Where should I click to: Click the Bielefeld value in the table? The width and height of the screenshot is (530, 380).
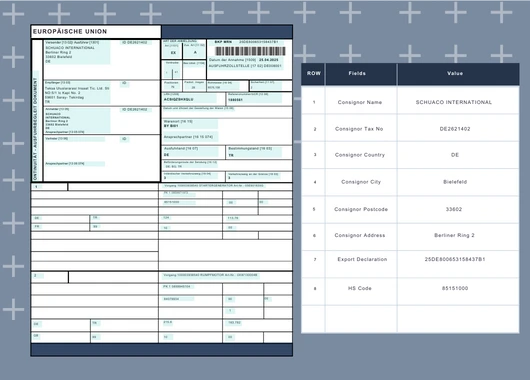pyautogui.click(x=455, y=182)
